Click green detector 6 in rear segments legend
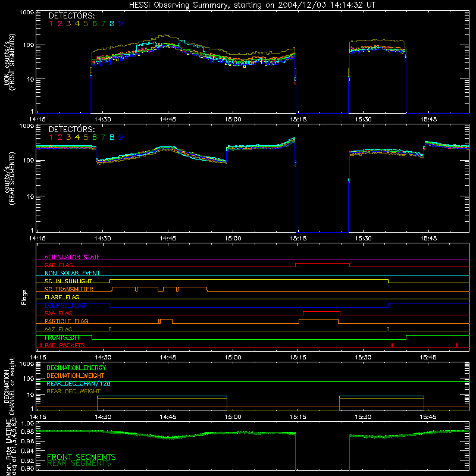Image resolution: width=476 pixels, height=476 pixels. pyautogui.click(x=95, y=137)
